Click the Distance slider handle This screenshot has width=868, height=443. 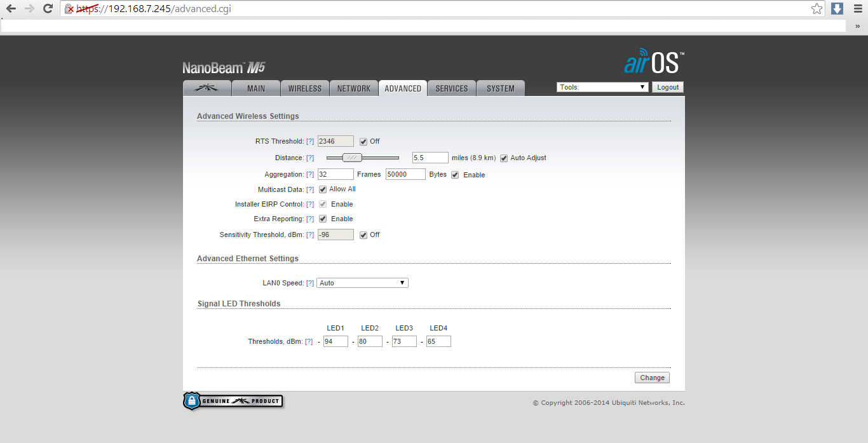pos(352,158)
